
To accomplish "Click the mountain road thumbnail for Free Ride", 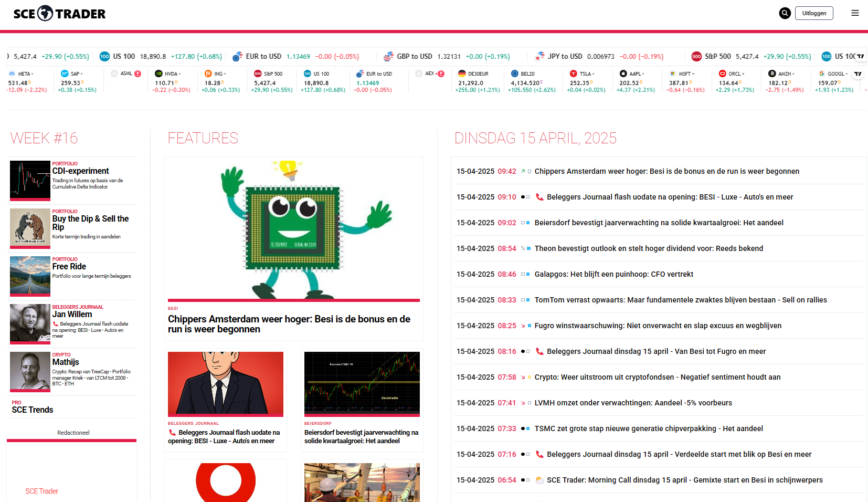I will coord(30,276).
